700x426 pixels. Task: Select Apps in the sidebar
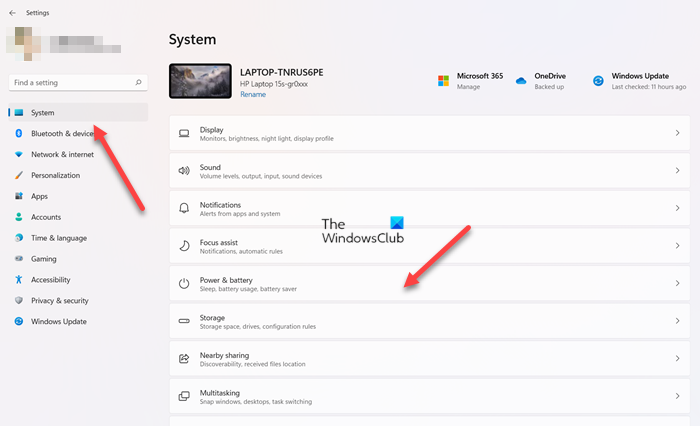(39, 197)
